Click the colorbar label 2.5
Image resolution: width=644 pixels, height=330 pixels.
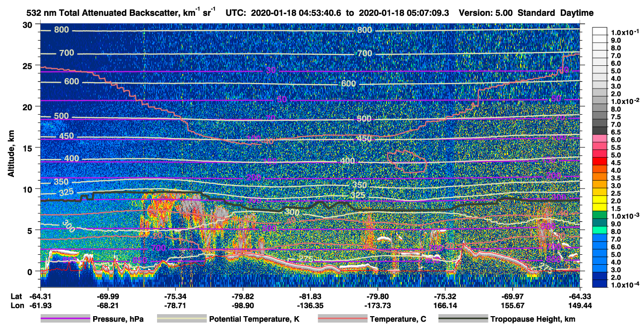(x=616, y=193)
